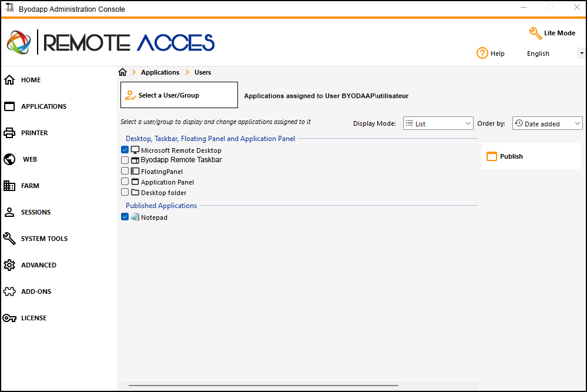587x392 pixels.
Task: Click the Printer icon in sidebar
Action: click(9, 133)
